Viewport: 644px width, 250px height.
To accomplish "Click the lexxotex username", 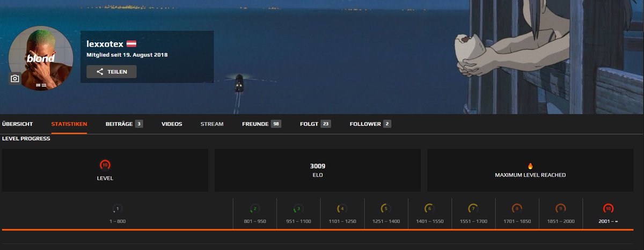I will (x=105, y=43).
